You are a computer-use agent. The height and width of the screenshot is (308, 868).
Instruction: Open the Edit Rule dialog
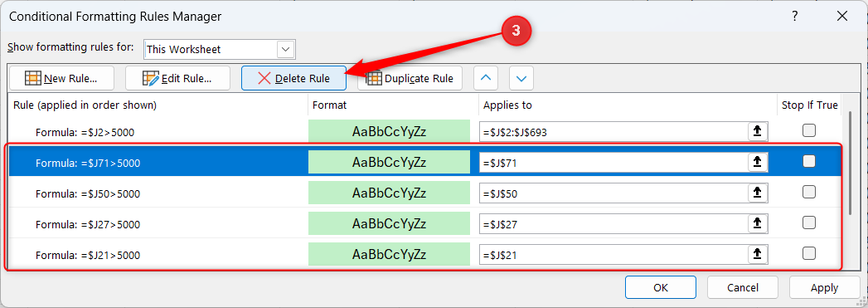point(177,78)
